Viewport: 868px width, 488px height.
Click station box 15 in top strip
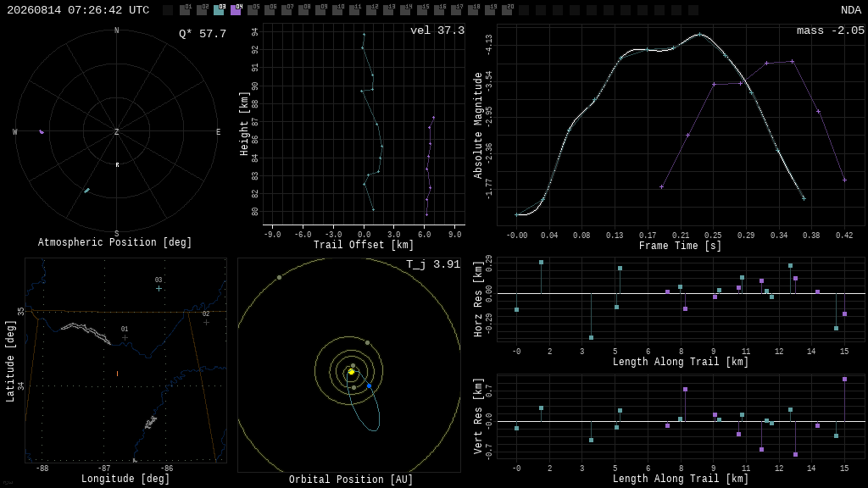(422, 10)
